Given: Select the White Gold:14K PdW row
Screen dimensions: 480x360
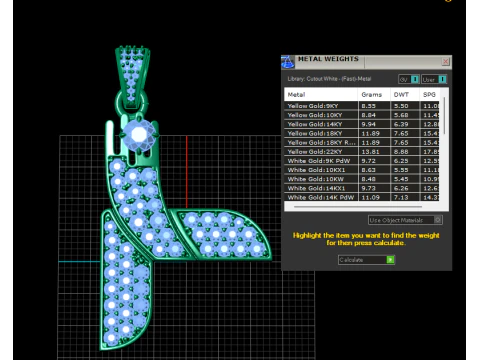Looking at the screenshot, I should point(363,197).
